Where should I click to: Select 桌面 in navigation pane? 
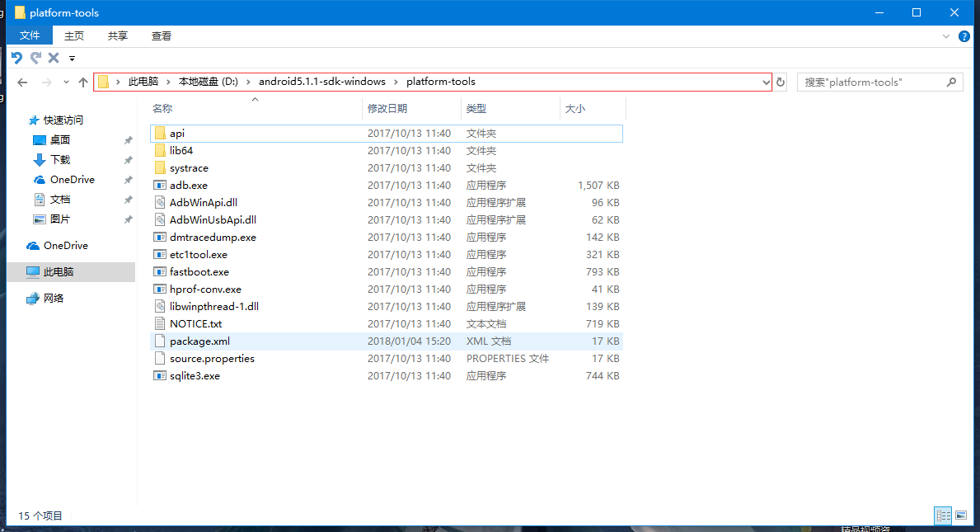60,140
